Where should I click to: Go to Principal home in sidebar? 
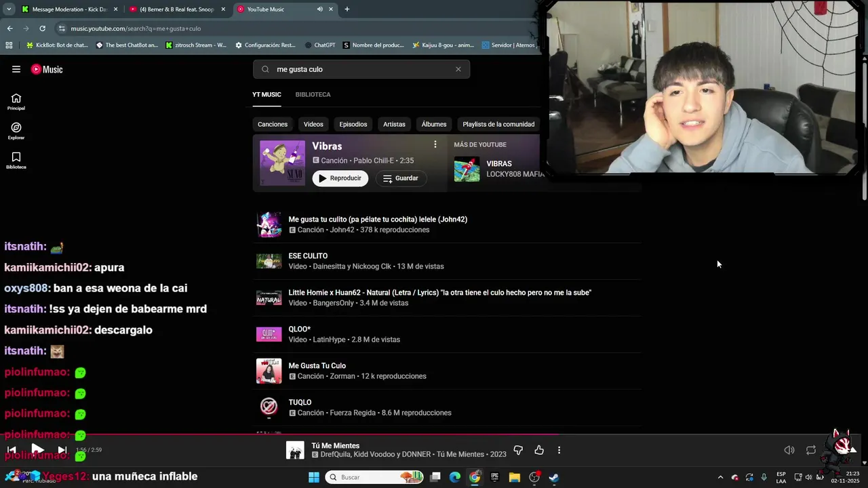(x=16, y=102)
